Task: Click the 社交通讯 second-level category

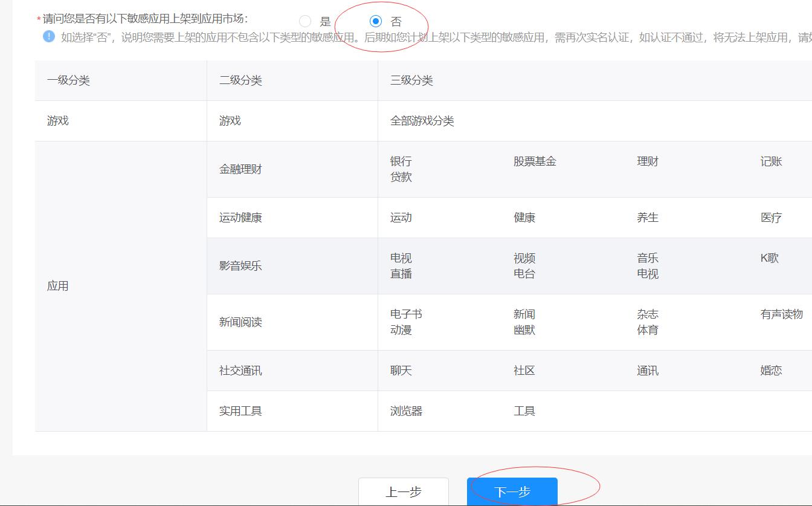Action: 240,371
